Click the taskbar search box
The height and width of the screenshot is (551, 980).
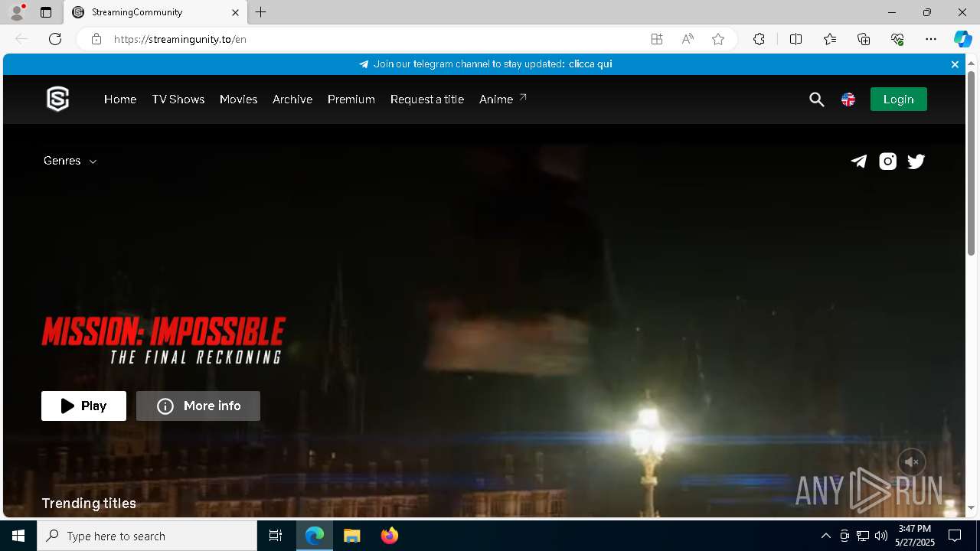147,536
